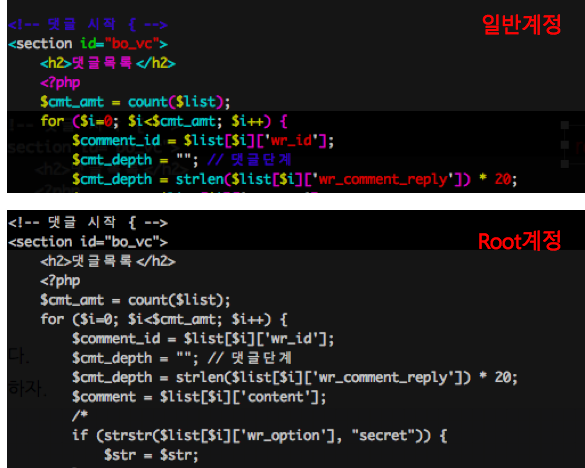
Task: Click the cyan count function name
Action: pyautogui.click(x=148, y=102)
